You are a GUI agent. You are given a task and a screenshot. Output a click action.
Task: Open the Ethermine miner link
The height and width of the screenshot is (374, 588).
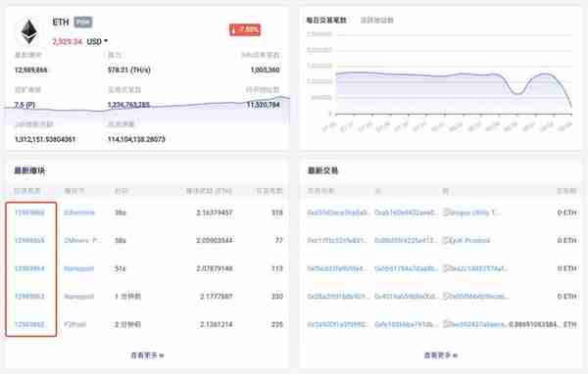(x=79, y=212)
